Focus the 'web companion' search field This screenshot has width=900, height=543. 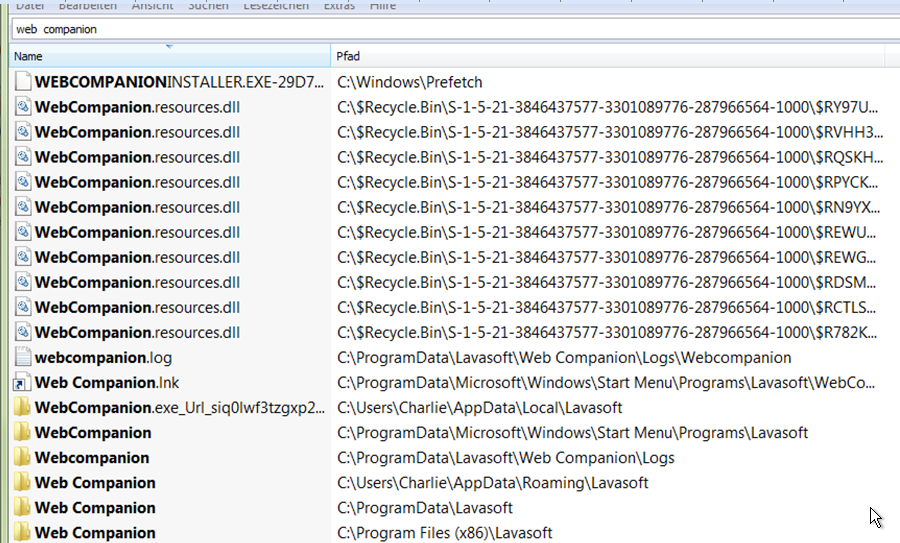(456, 29)
